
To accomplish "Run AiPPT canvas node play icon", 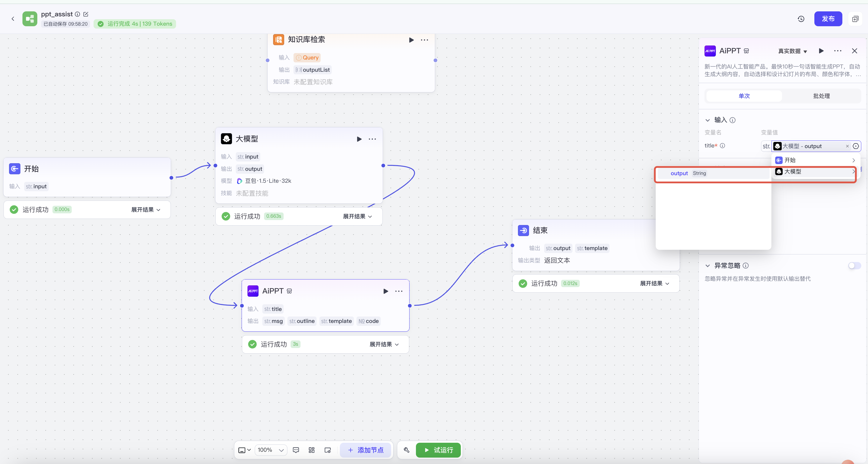I will click(x=386, y=291).
